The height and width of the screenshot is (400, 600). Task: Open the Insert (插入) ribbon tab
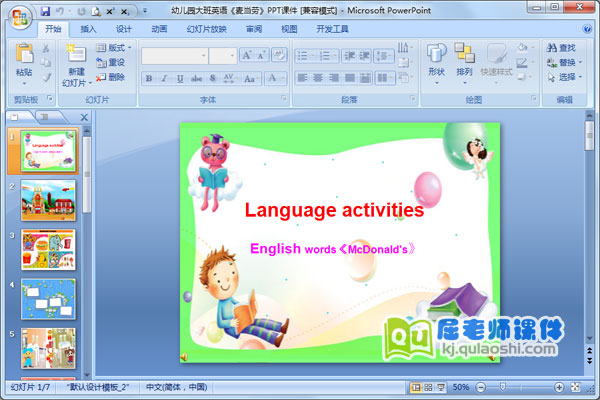(88, 29)
